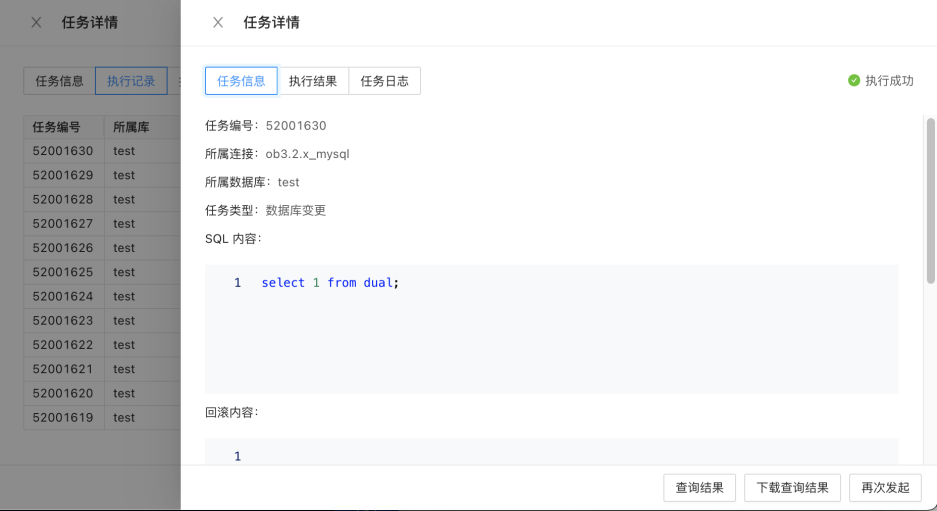
Task: Click connection name ob3.2.x_mysql
Action: tap(307, 154)
